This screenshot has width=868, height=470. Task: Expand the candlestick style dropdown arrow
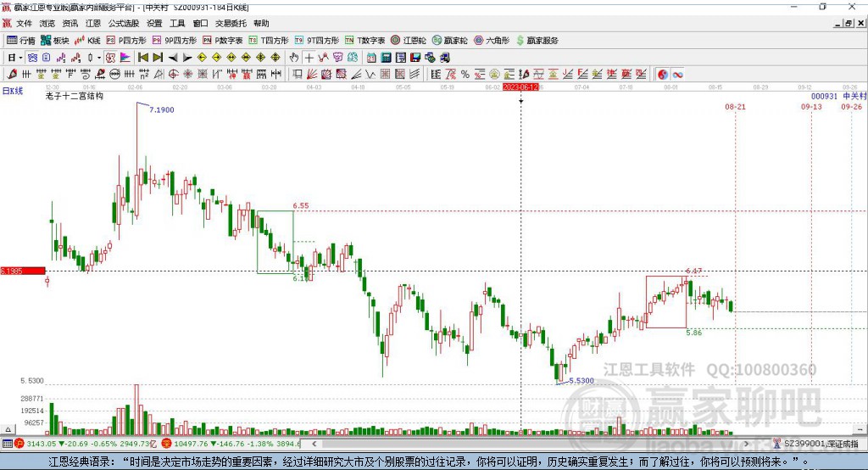(x=99, y=58)
